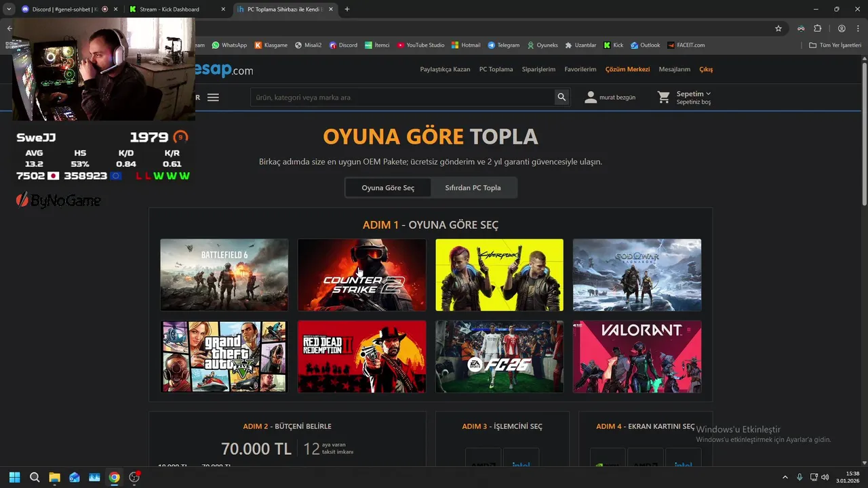
Task: Open Oyuneks bookmark
Action: click(542, 45)
